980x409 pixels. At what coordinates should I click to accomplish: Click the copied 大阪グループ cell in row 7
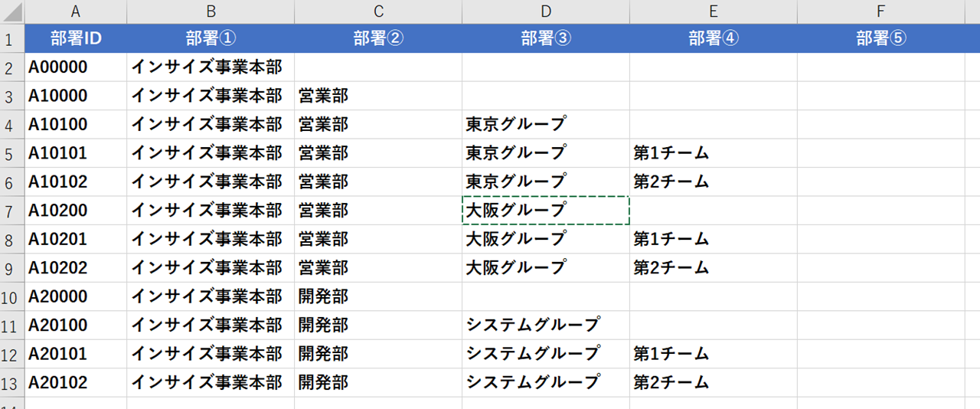click(546, 211)
